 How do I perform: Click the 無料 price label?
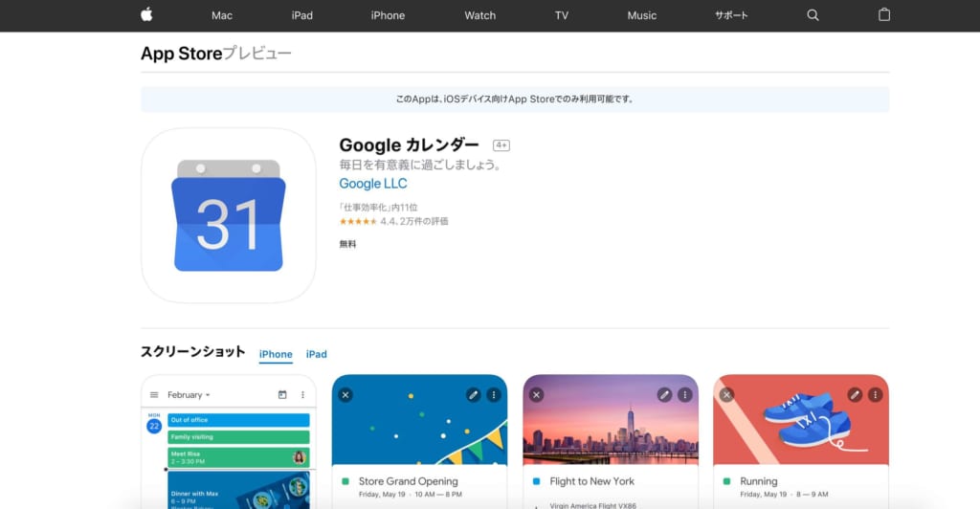pos(347,244)
